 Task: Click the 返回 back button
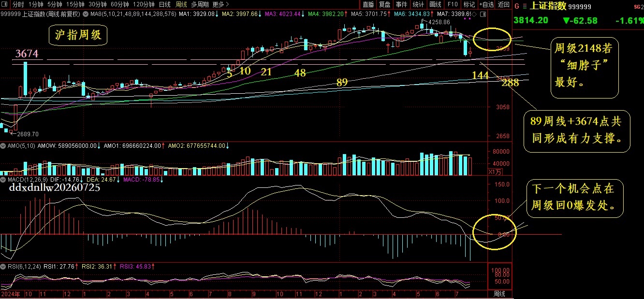504,4
